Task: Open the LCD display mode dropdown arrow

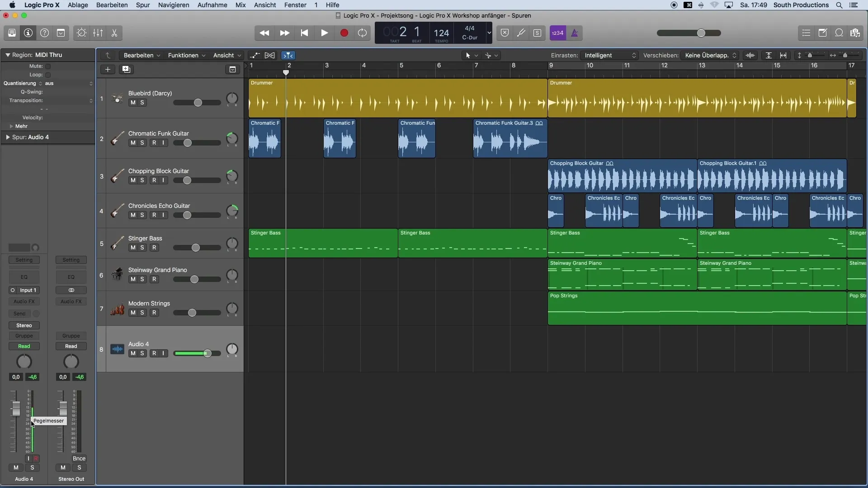Action: coord(489,33)
